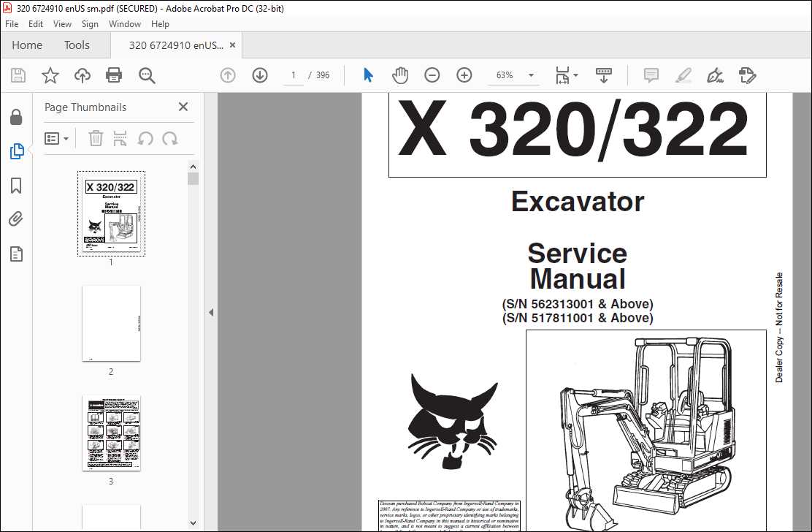Toggle the Page Thumbnails pane icon

(17, 151)
